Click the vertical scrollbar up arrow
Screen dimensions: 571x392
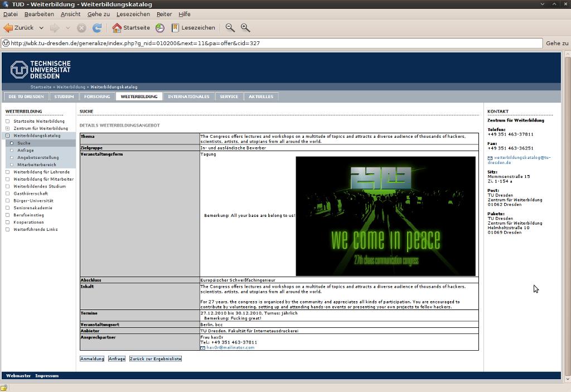click(567, 54)
